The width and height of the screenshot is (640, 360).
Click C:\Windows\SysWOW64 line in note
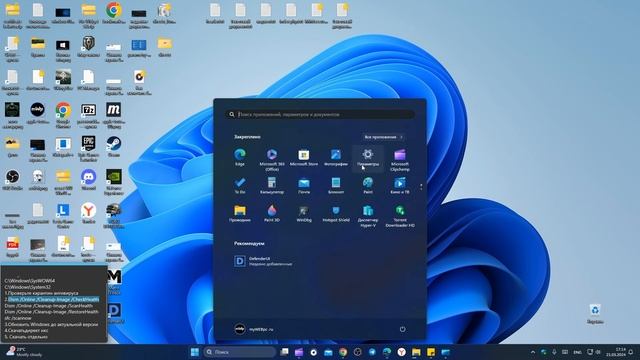[29, 281]
